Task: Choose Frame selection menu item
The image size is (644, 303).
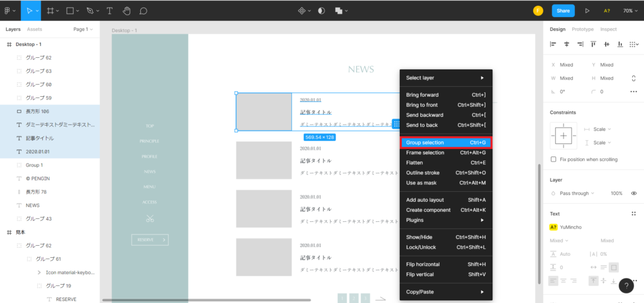Action: point(446,153)
